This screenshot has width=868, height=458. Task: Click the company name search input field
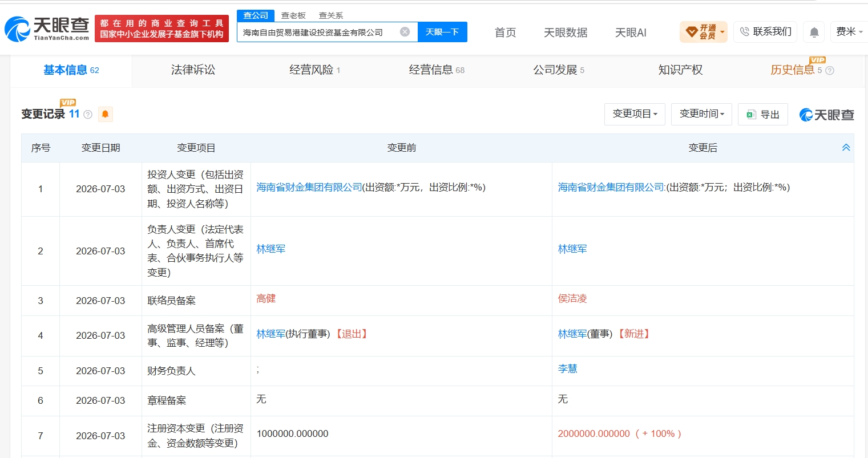[x=320, y=32]
